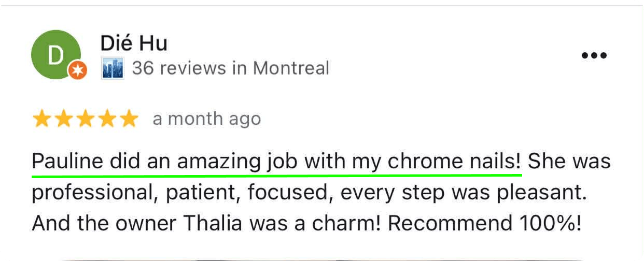Open reviewer profile via "Dié Hu" name

(134, 44)
